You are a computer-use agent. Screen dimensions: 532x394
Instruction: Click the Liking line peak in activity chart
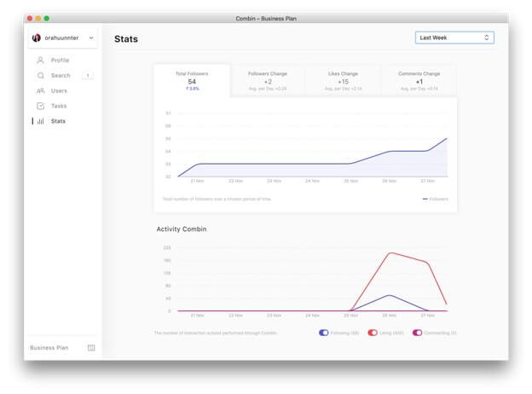(x=390, y=253)
